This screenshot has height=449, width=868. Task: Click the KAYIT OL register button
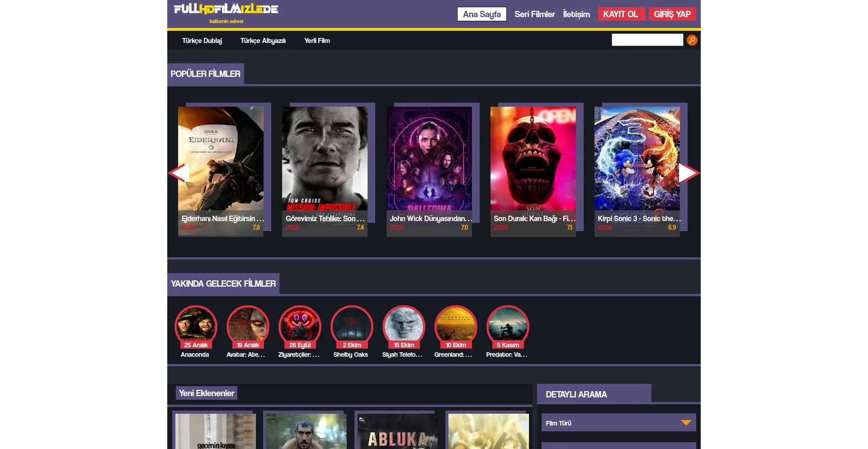click(620, 14)
